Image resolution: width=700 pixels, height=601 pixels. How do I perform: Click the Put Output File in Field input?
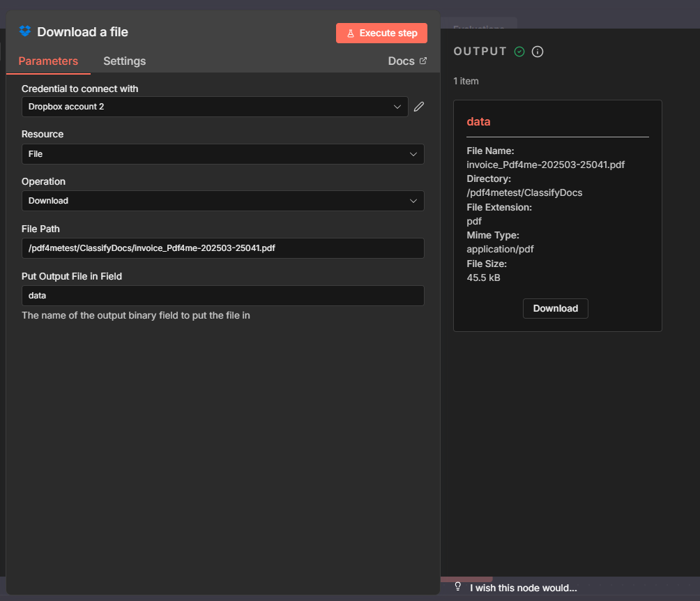222,296
